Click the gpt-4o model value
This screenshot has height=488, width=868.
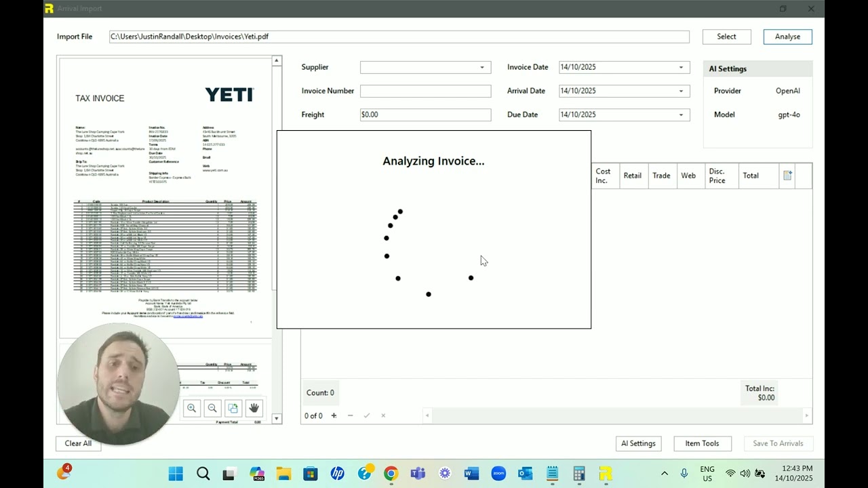(789, 115)
